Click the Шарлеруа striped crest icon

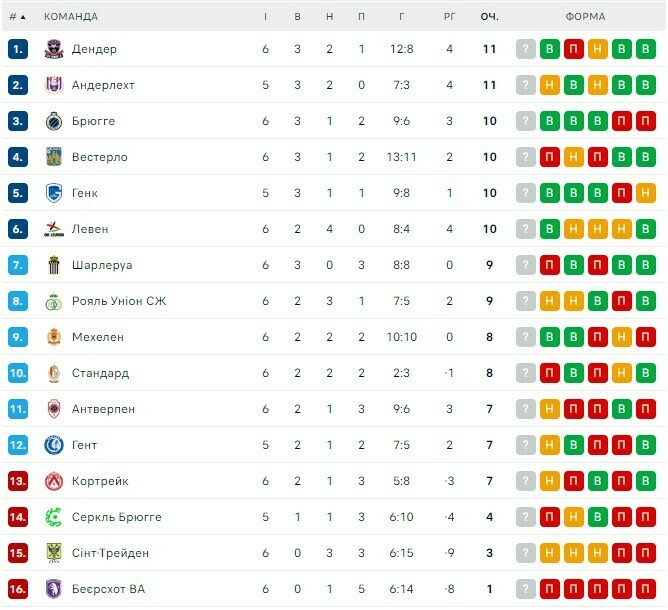coord(54,265)
